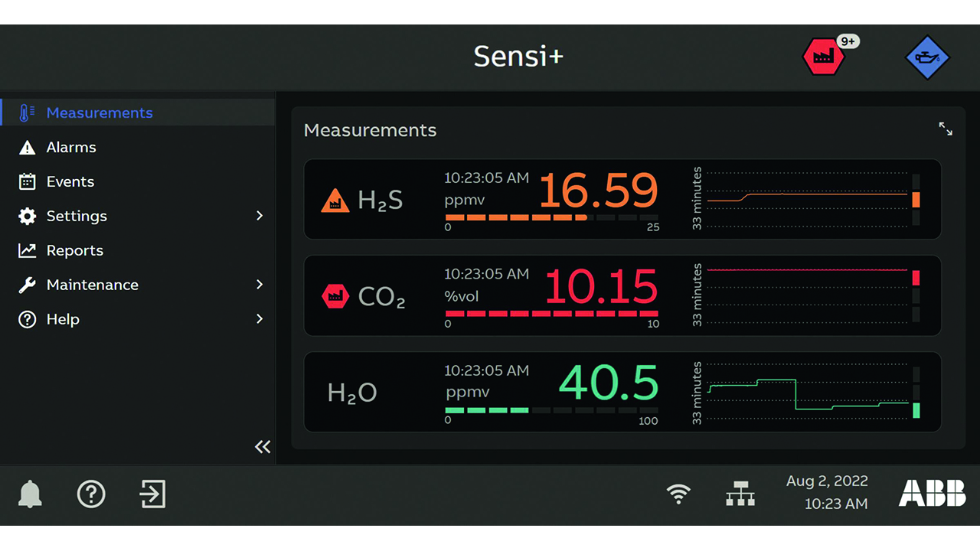The width and height of the screenshot is (980, 551).
Task: Click the H2S level indicator beside chart
Action: click(x=916, y=200)
